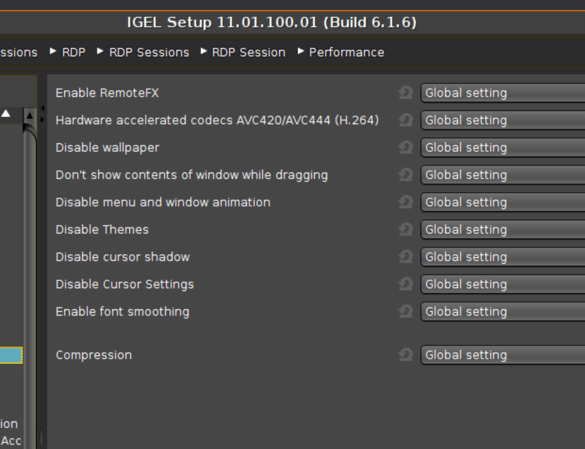
Task: Click reset icon beside Disable Themes
Action: click(x=406, y=229)
